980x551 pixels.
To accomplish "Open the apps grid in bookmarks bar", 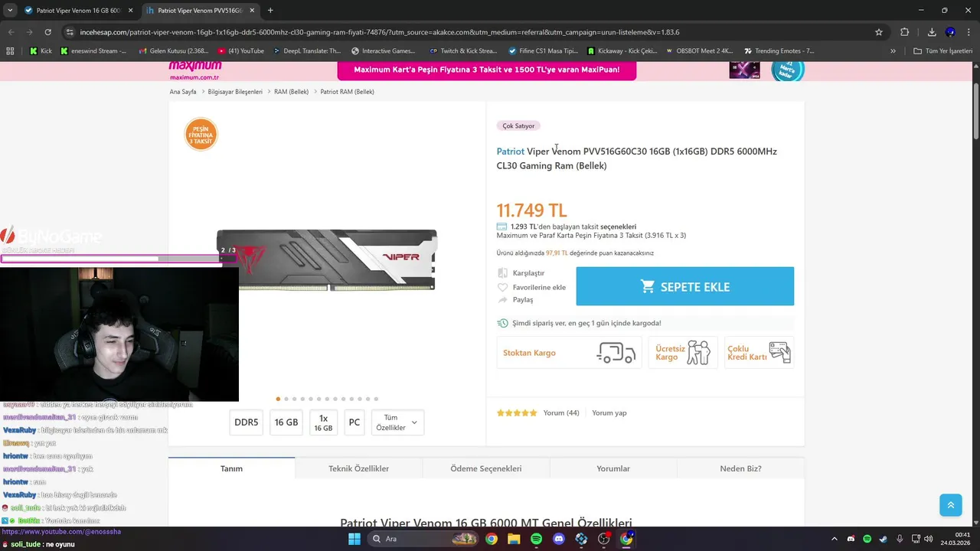I will (x=10, y=51).
